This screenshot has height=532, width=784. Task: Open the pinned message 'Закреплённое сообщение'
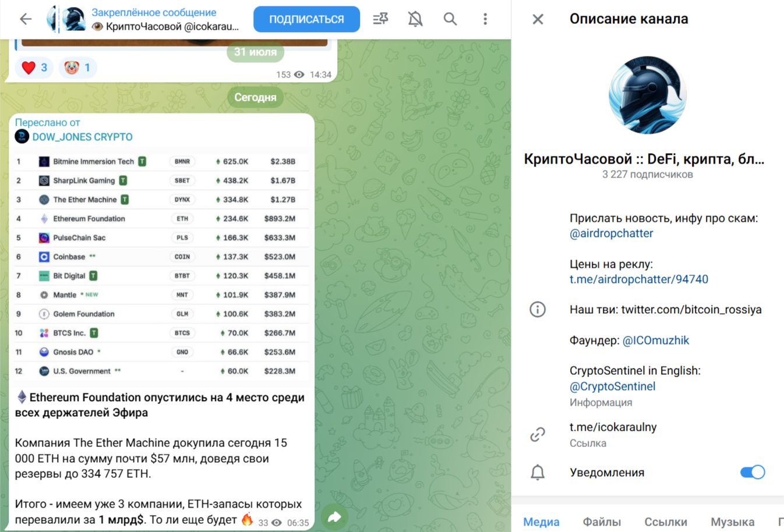pos(154,12)
